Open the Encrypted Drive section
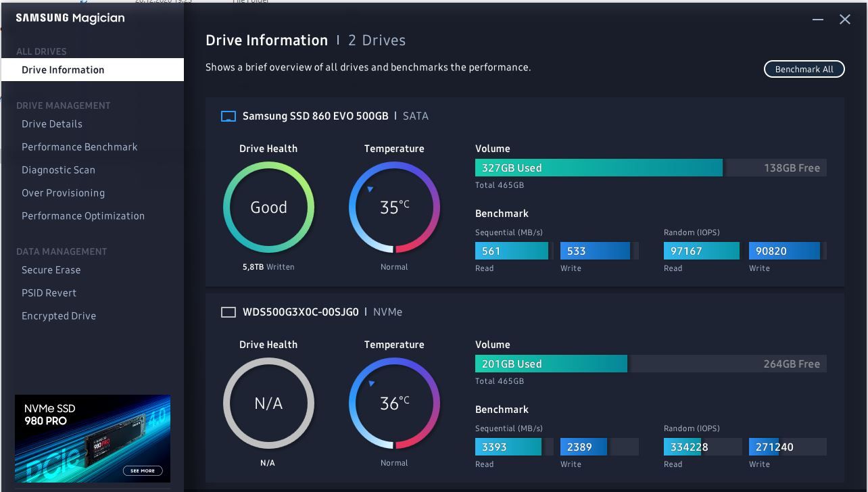 pyautogui.click(x=59, y=316)
